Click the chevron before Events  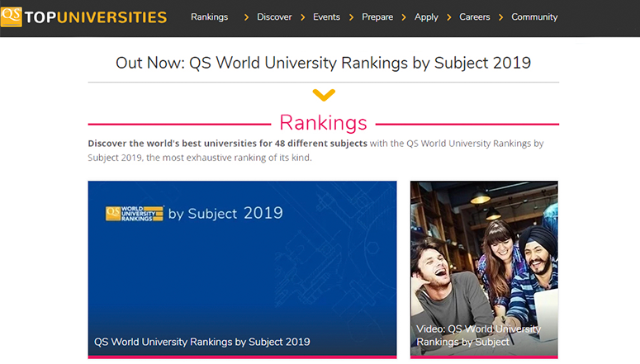pyautogui.click(x=302, y=17)
